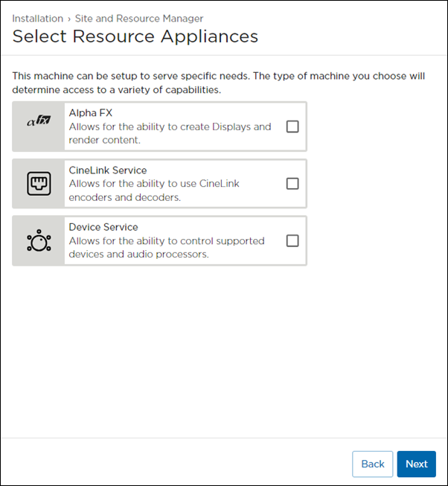This screenshot has width=448, height=486.
Task: Open the Installation breadcrumb
Action: pyautogui.click(x=37, y=19)
